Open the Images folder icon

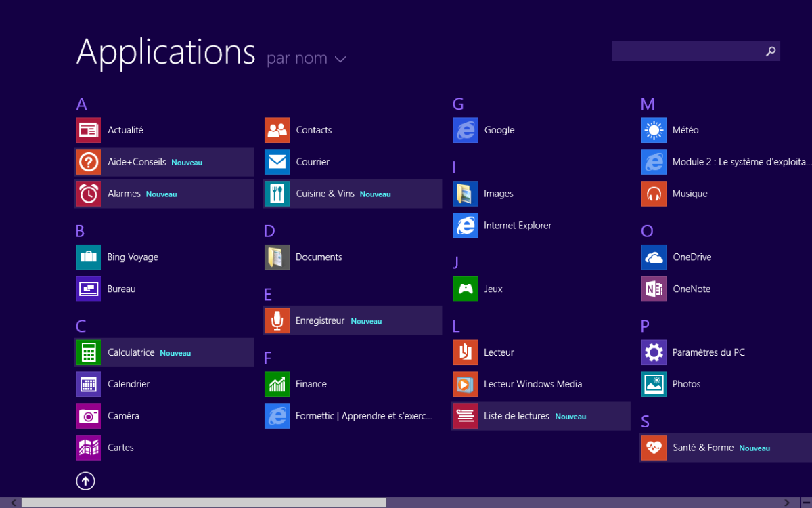[466, 194]
